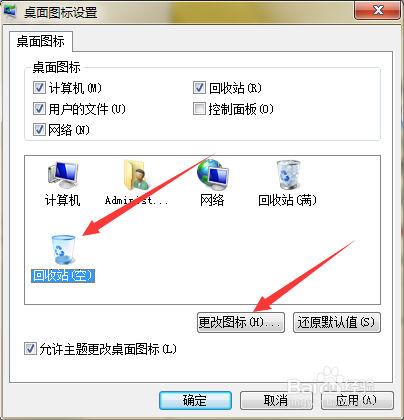Open 更改图标(H)... dialog button

(x=241, y=322)
